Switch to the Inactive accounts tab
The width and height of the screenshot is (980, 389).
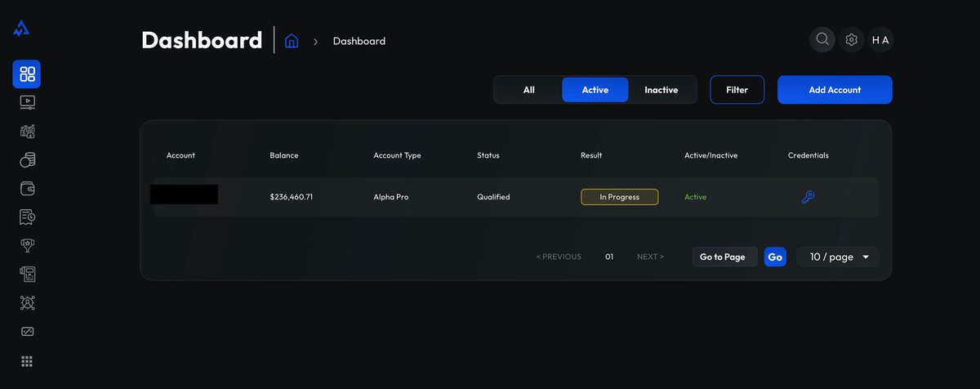pos(661,90)
